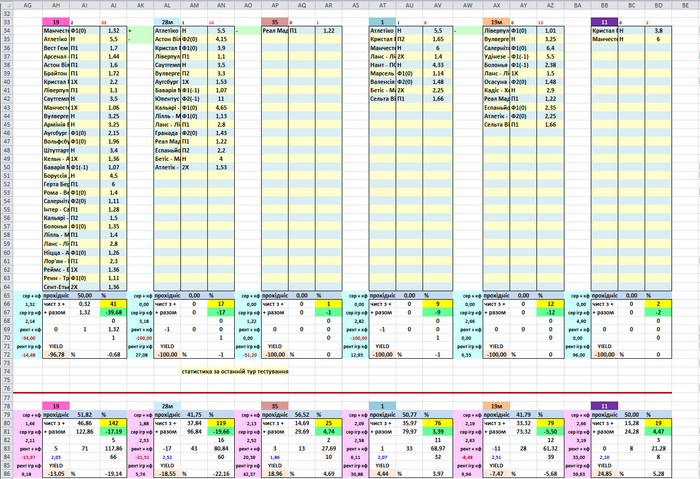The height and width of the screenshot is (479, 700).
Task: Select row header 86
Action: pos(7,474)
